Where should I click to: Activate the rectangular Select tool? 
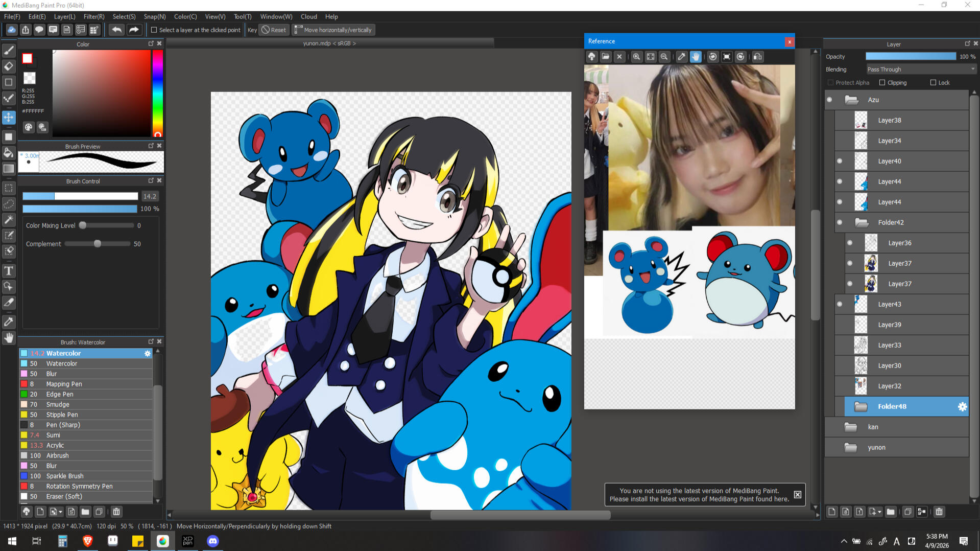tap(9, 188)
